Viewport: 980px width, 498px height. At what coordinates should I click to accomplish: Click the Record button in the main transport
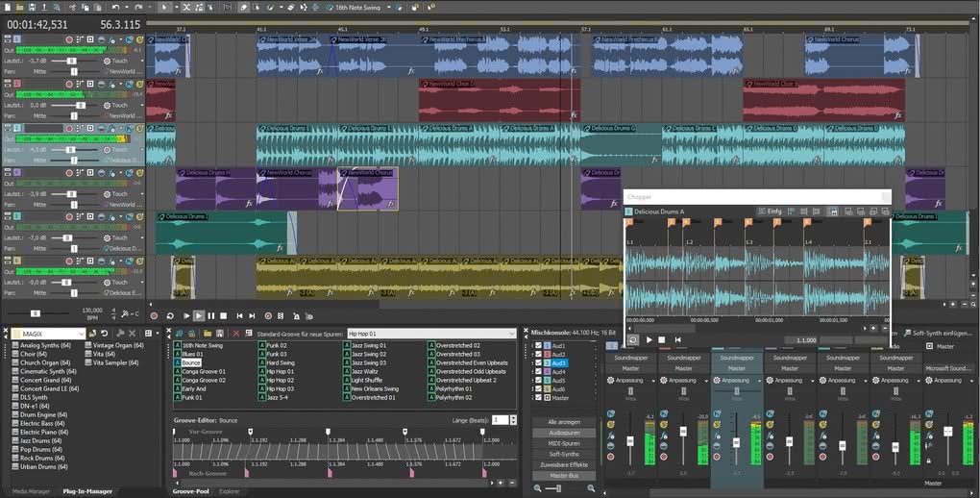pos(154,316)
